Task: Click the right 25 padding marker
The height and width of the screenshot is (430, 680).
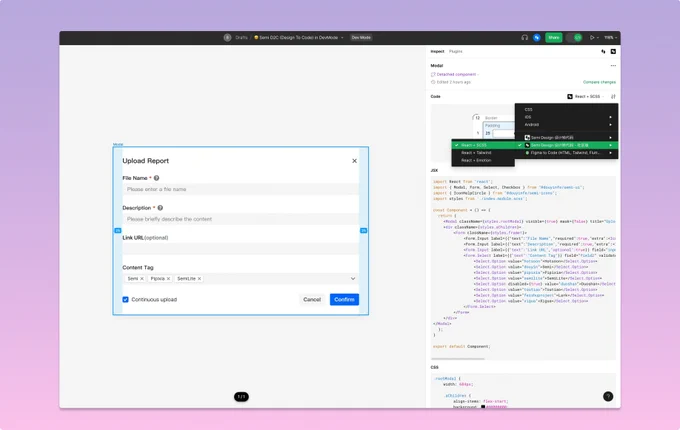Action: click(363, 231)
